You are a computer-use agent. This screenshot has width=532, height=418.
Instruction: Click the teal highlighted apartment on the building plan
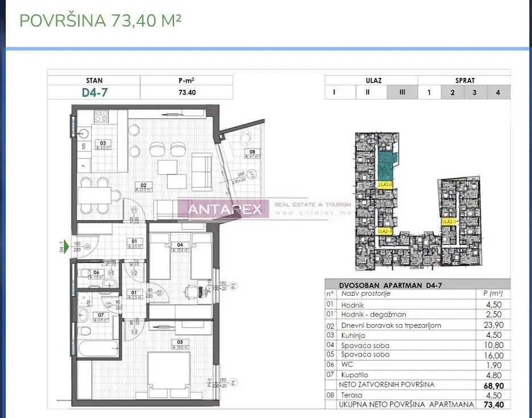click(x=384, y=163)
